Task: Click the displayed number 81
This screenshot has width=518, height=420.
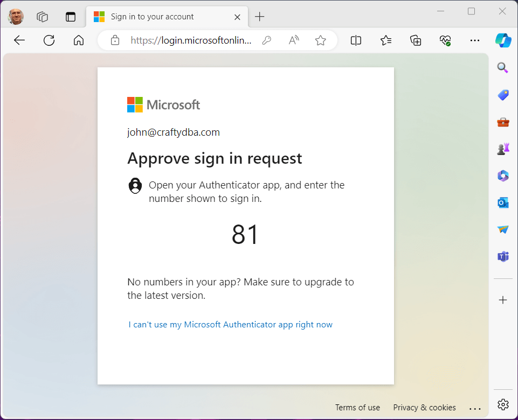Action: click(245, 235)
